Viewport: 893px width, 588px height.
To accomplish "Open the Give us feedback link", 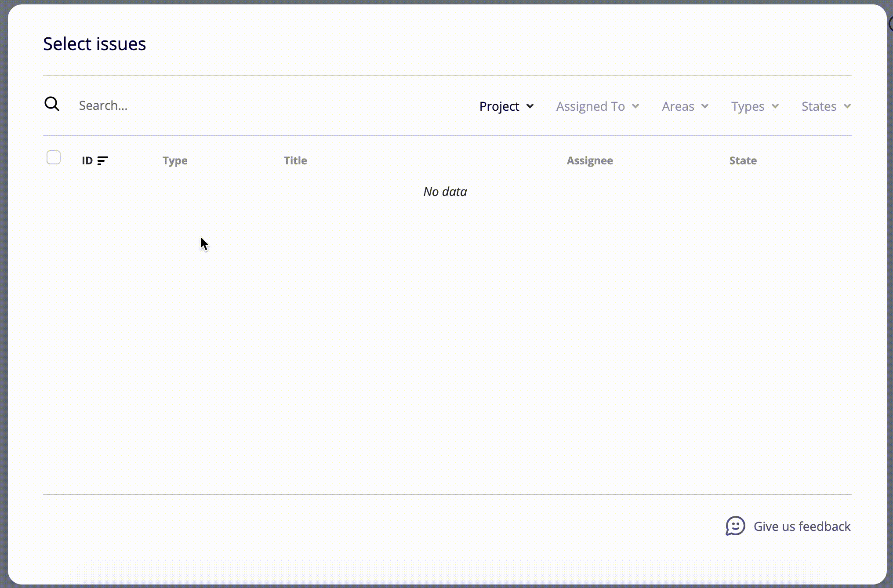I will [x=802, y=526].
